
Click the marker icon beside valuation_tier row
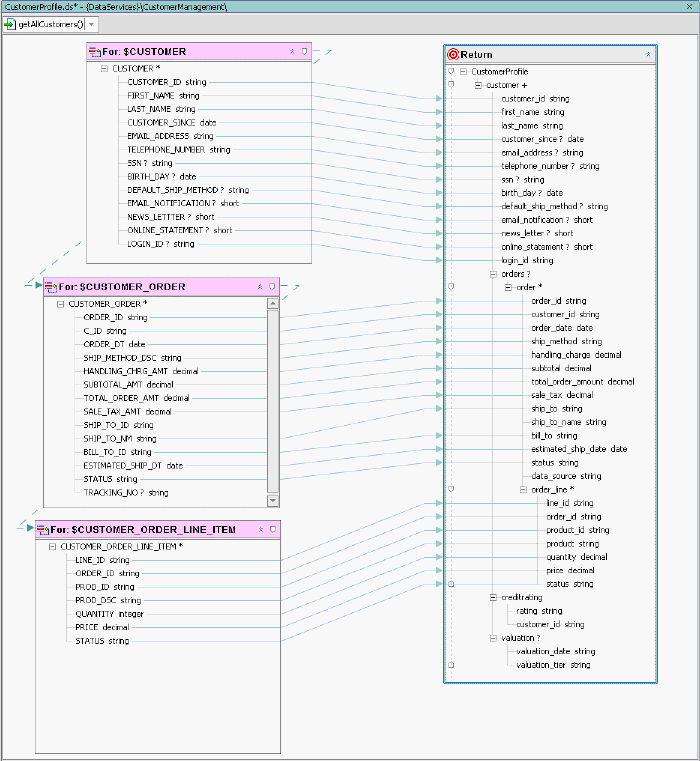(x=451, y=665)
